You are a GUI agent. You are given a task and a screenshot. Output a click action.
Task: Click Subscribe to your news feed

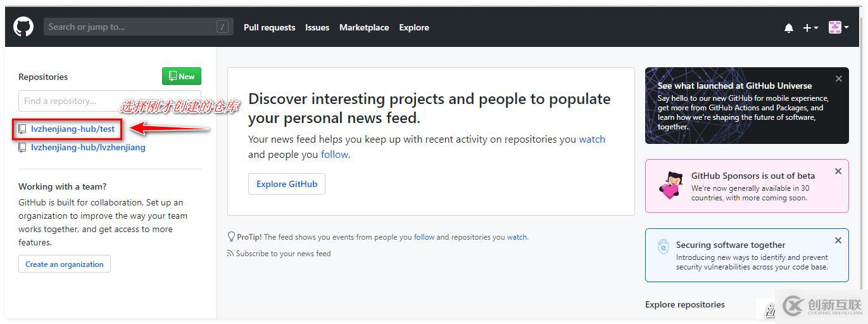pos(283,254)
